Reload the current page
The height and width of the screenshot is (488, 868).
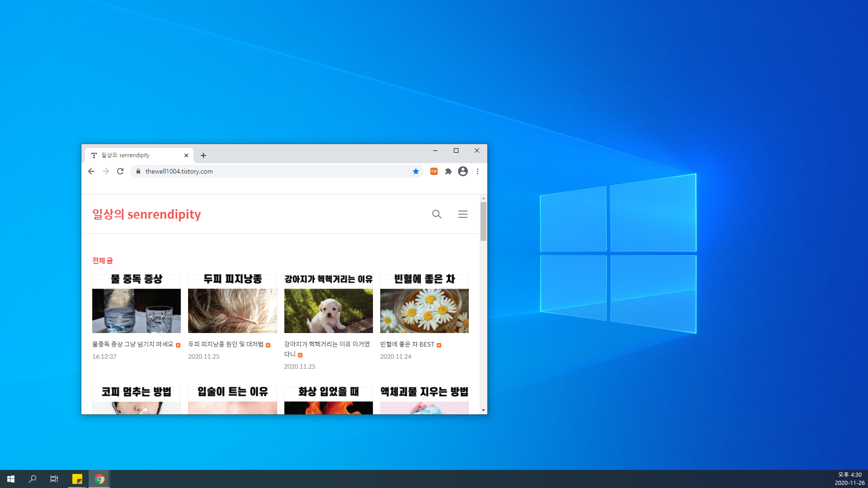(x=120, y=171)
